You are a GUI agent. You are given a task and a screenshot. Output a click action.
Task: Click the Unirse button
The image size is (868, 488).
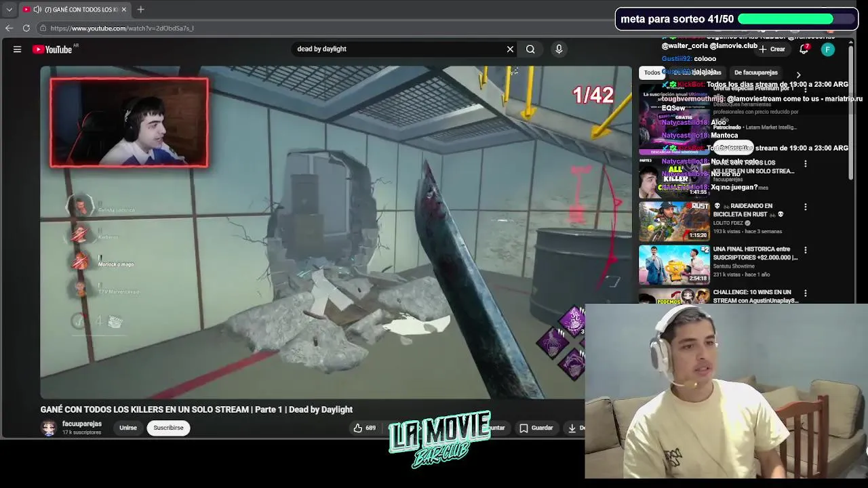128,428
